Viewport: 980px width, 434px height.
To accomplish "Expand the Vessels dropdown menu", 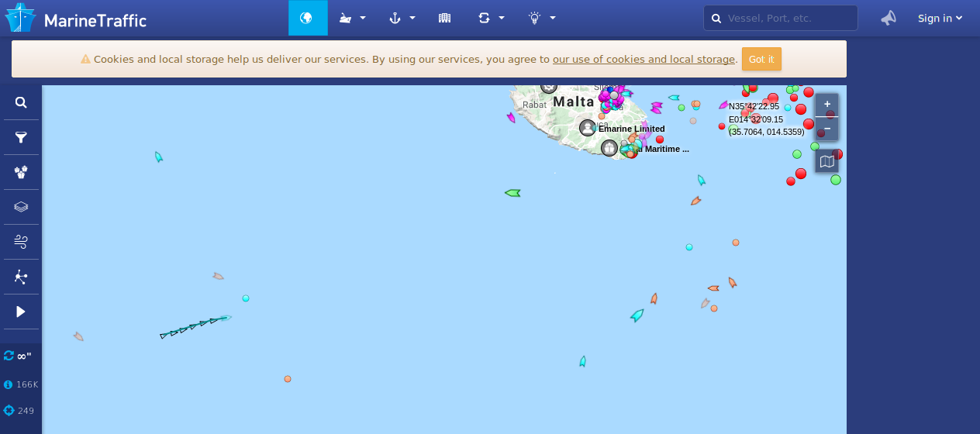I will [x=352, y=18].
